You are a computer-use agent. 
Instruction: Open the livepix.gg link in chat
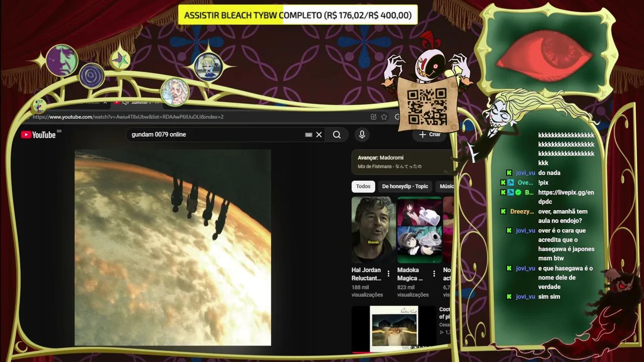coord(566,197)
